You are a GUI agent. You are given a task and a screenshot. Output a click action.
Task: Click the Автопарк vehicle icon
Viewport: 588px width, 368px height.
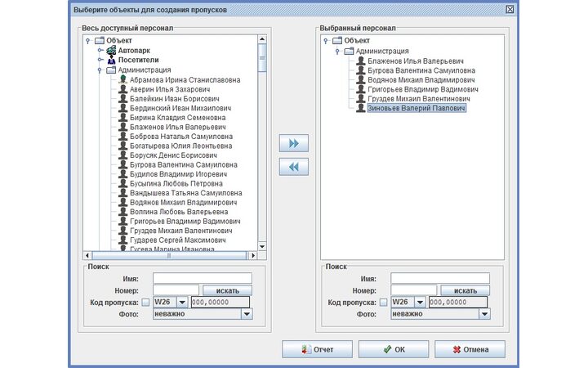point(112,50)
